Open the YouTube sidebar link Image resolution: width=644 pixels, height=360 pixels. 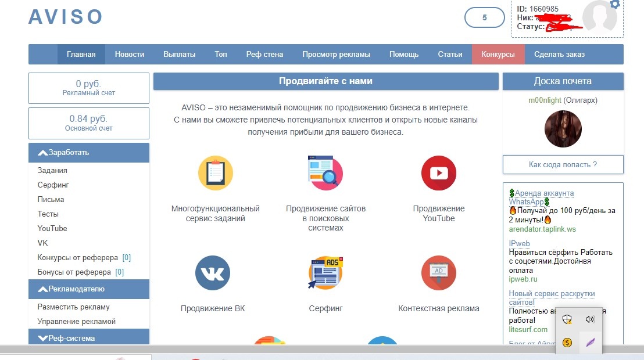[52, 228]
